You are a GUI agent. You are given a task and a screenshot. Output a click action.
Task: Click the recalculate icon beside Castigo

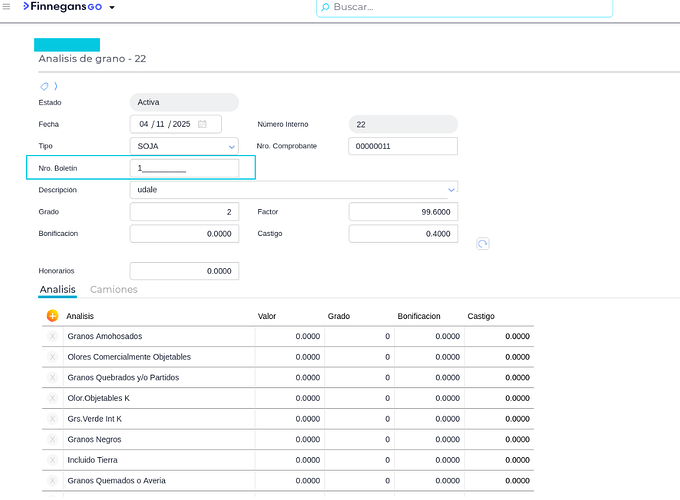(483, 243)
